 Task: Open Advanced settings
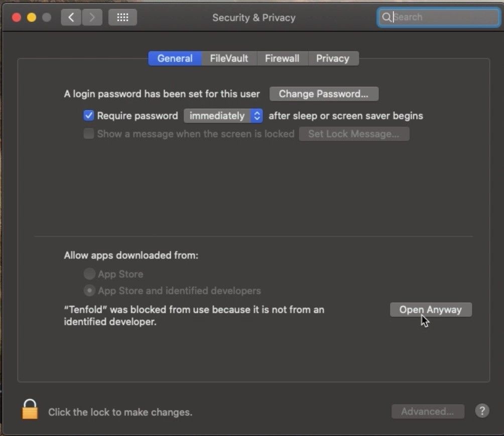point(428,411)
